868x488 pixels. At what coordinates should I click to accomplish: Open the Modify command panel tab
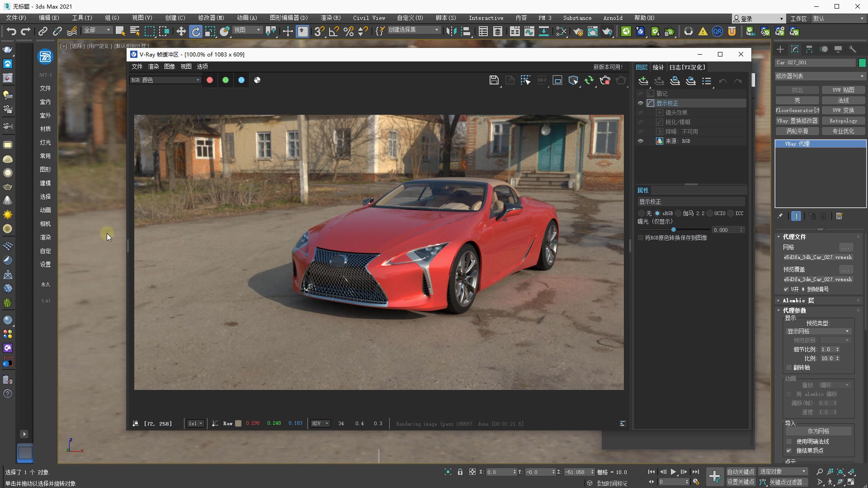pyautogui.click(x=795, y=49)
